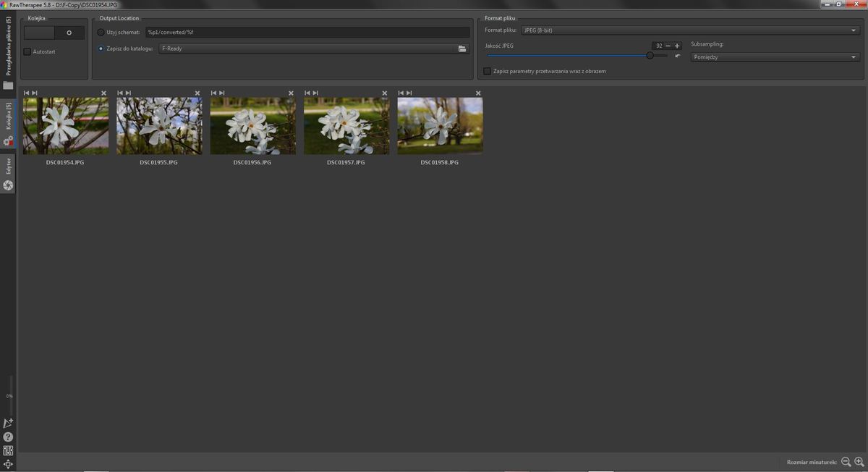Click the question mark help icon
Screen dimensions: 868x472
point(8,437)
